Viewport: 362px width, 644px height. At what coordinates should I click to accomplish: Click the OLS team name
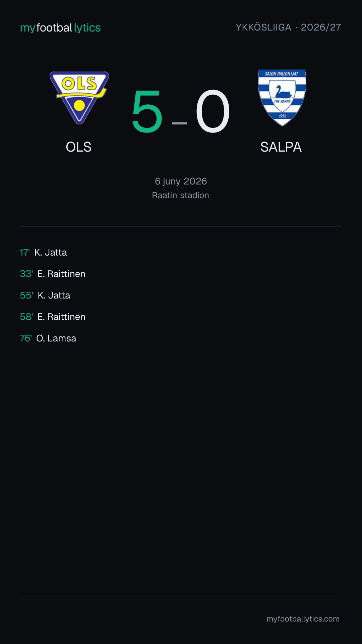pyautogui.click(x=78, y=147)
